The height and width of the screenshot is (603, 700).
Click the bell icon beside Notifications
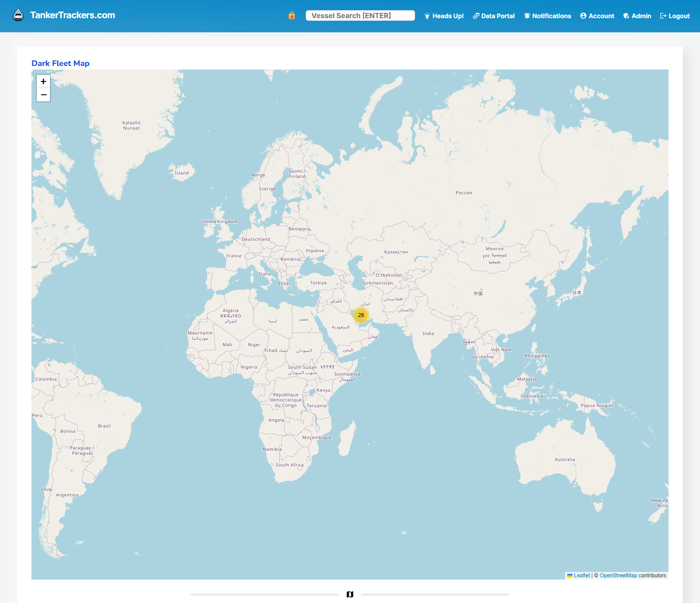coord(527,16)
